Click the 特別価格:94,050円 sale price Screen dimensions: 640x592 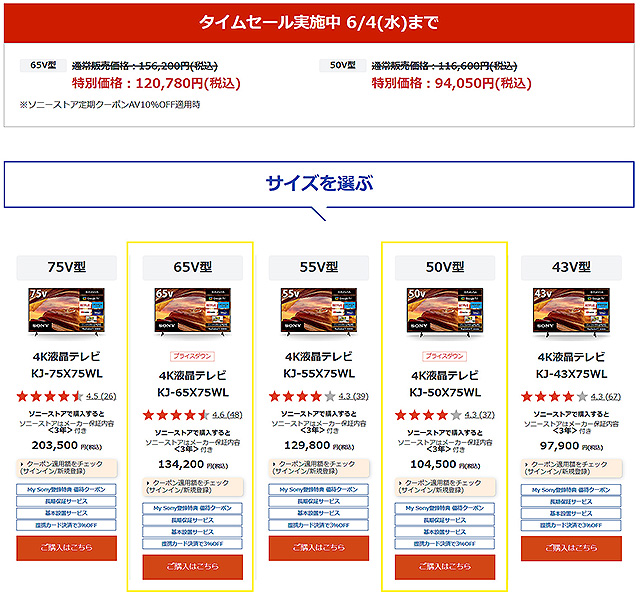451,83
